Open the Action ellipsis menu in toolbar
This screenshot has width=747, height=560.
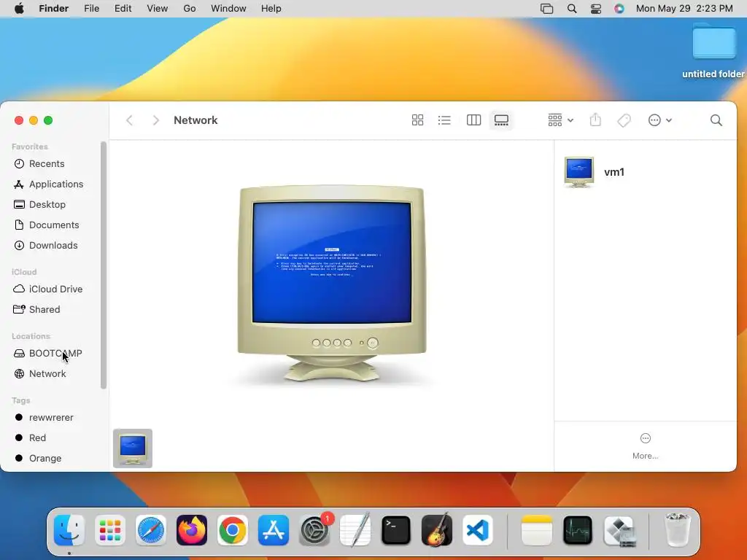click(659, 120)
